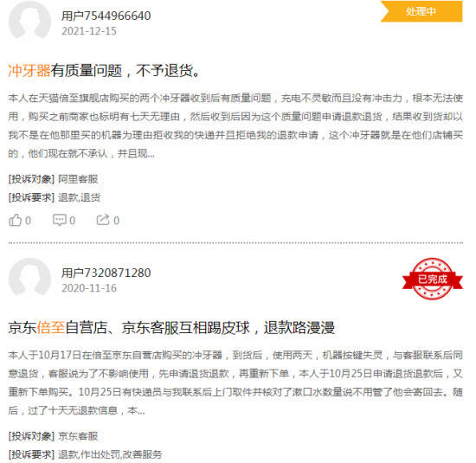Click complaint target 京东客服
The width and height of the screenshot is (476, 463).
(x=78, y=436)
